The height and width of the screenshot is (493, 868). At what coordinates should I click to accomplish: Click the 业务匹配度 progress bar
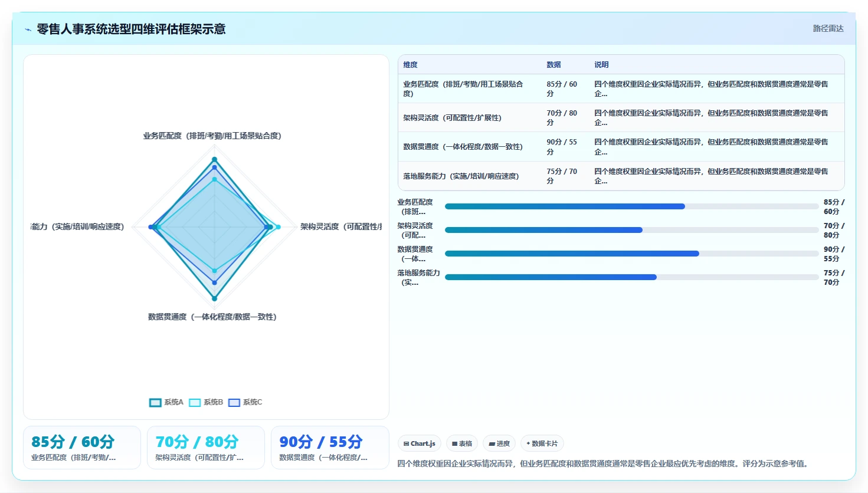point(632,206)
